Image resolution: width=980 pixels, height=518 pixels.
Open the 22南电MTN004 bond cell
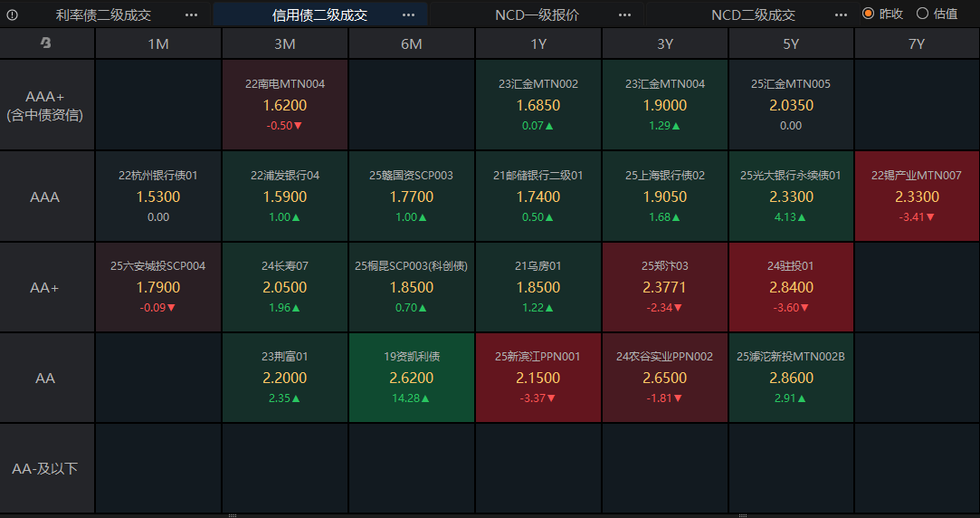coord(285,104)
